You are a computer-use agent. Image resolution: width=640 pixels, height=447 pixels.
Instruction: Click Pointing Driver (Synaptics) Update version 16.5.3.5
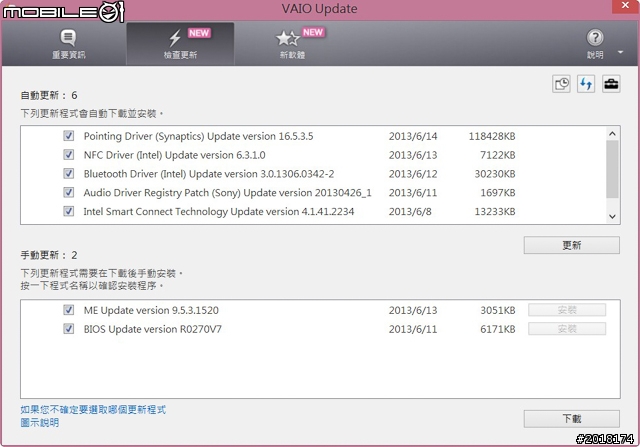[198, 136]
